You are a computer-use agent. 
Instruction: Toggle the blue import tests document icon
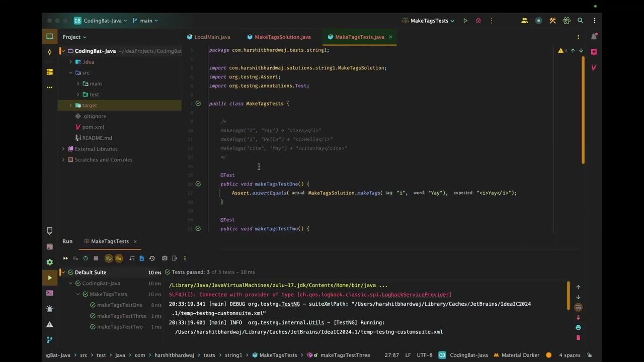[141, 258]
